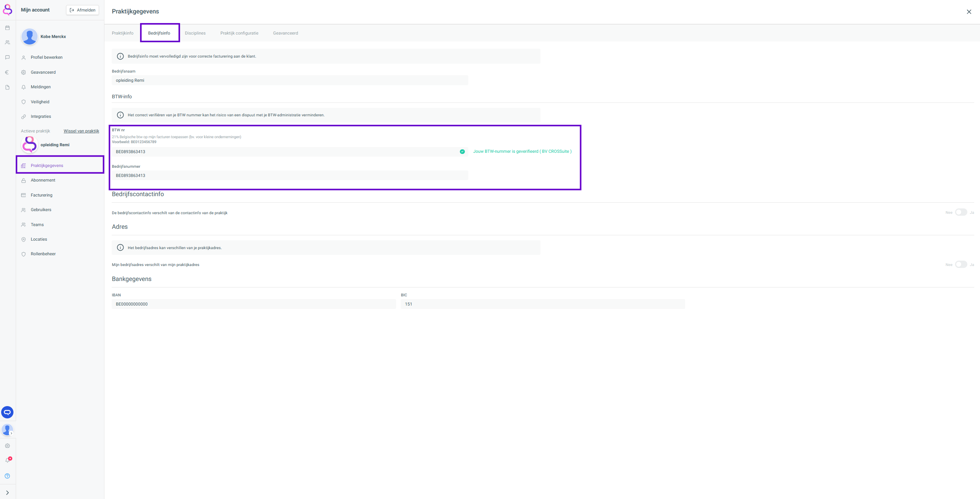Click the user avatar with chevron badge

7,430
